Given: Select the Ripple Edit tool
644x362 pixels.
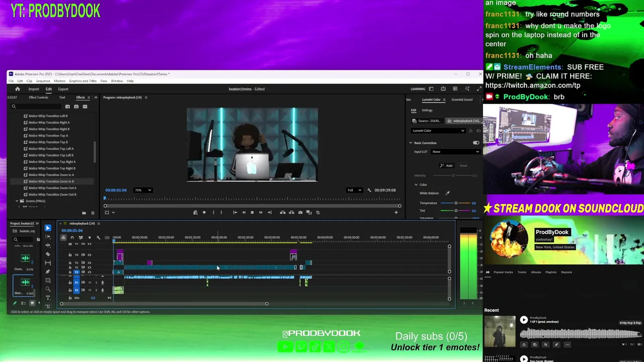Looking at the screenshot, I should tap(48, 245).
